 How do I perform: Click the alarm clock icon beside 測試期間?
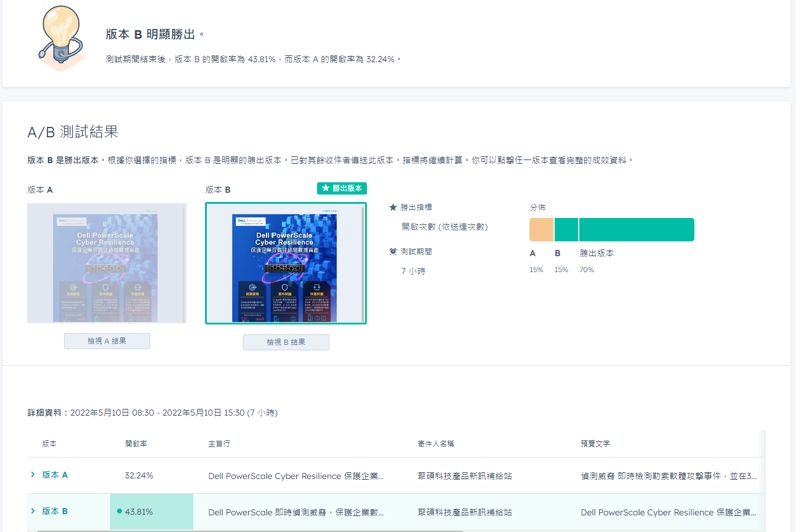click(393, 251)
